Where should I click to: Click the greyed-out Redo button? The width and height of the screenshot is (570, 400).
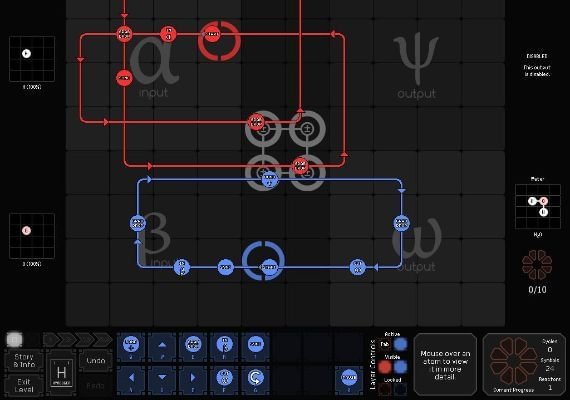tap(96, 385)
